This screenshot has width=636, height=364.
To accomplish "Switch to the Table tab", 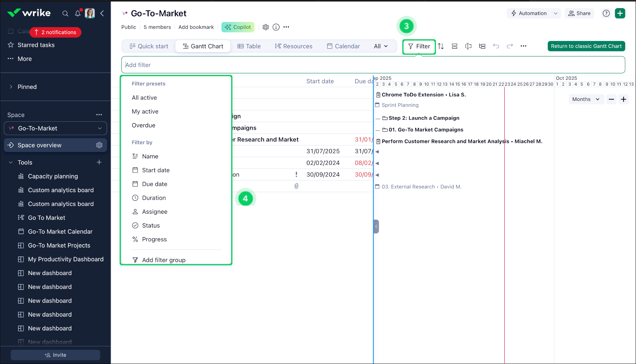I will [249, 46].
